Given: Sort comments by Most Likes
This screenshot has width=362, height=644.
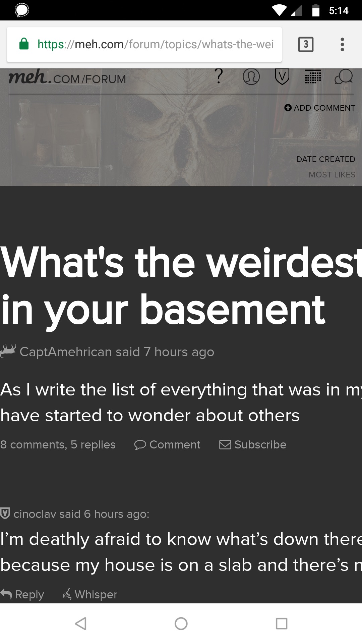Looking at the screenshot, I should (x=332, y=175).
